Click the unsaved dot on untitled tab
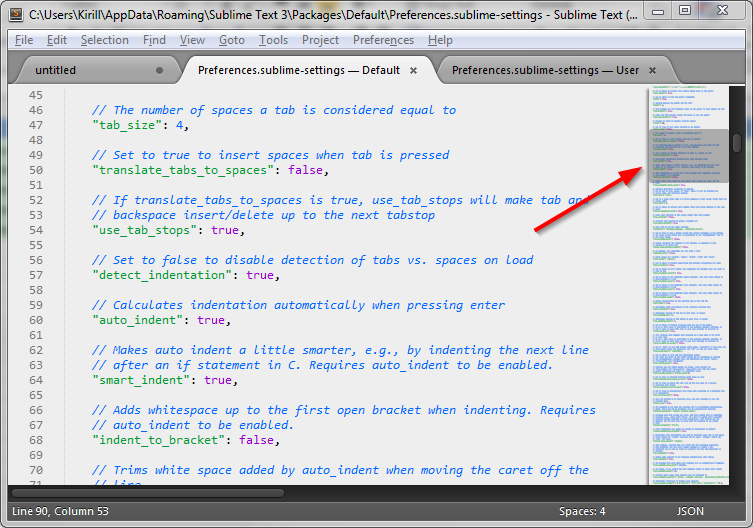 point(159,71)
